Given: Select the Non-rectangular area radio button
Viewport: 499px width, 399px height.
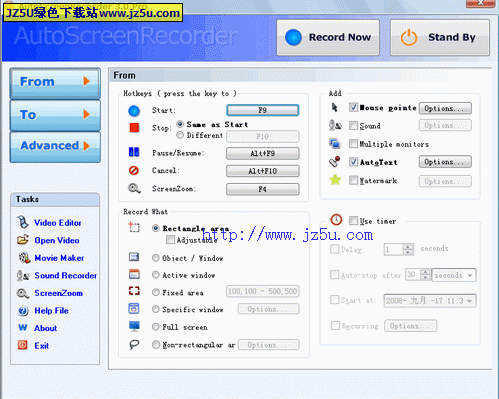Looking at the screenshot, I should (156, 344).
